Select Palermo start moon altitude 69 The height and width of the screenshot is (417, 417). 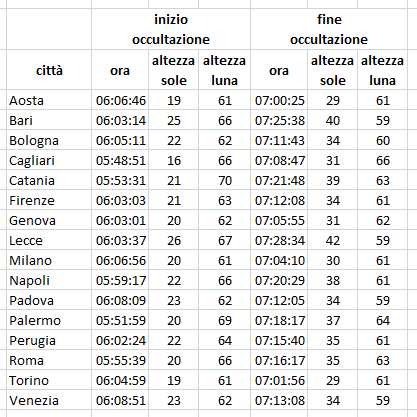pos(224,320)
